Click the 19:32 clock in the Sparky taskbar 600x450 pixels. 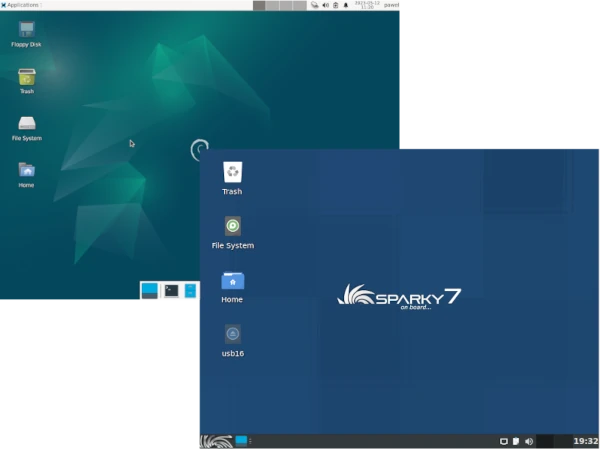(586, 441)
